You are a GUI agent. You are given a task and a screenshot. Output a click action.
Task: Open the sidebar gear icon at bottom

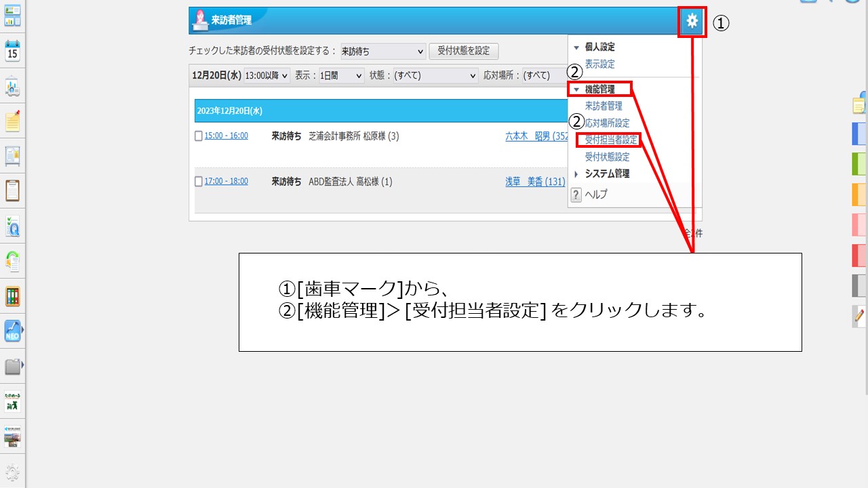(x=12, y=473)
